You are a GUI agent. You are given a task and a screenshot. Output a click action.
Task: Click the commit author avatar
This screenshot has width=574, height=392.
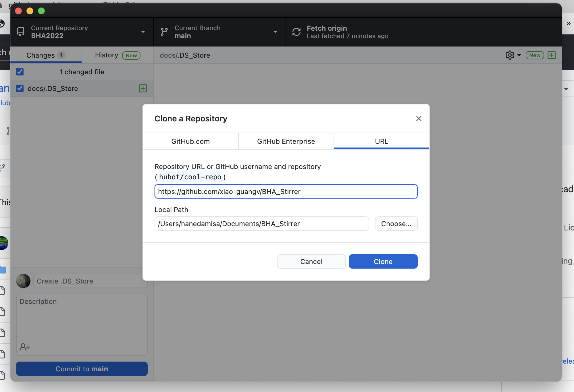23,281
